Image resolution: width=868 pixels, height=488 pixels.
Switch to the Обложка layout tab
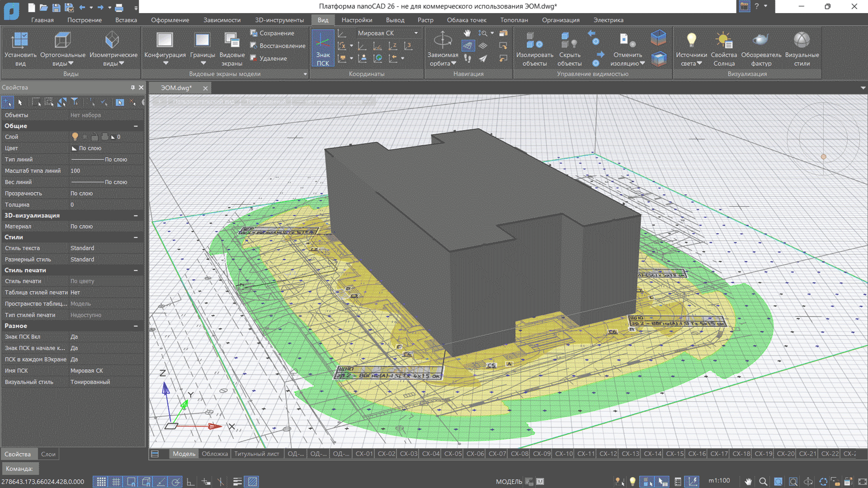click(x=215, y=454)
